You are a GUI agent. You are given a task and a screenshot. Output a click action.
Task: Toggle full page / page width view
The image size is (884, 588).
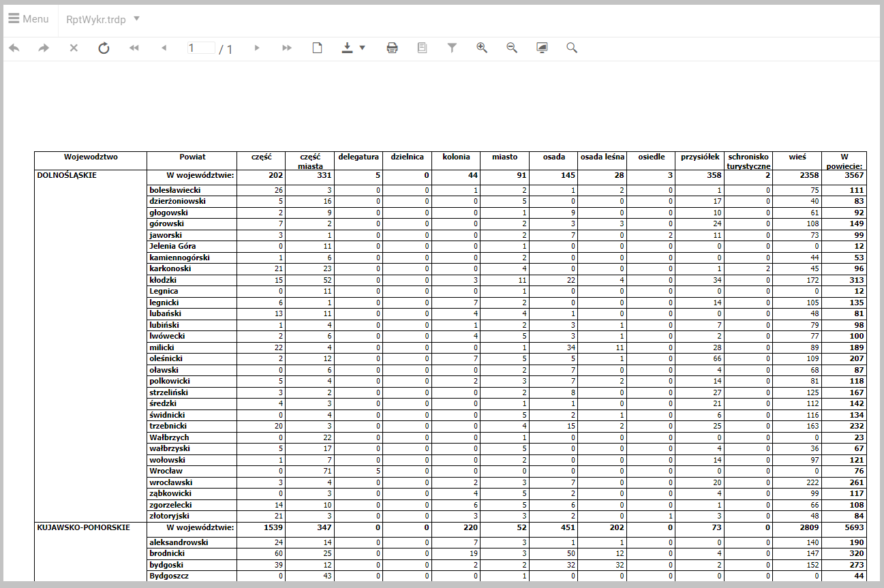pyautogui.click(x=542, y=48)
